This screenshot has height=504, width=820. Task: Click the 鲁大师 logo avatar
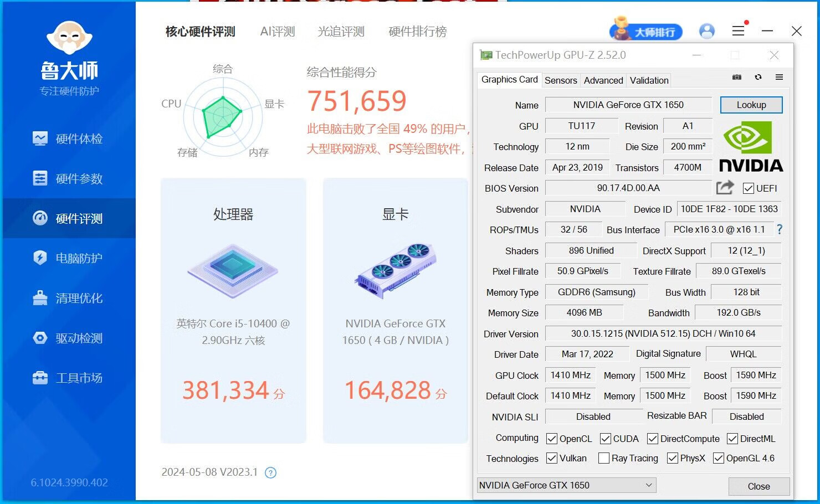(69, 38)
